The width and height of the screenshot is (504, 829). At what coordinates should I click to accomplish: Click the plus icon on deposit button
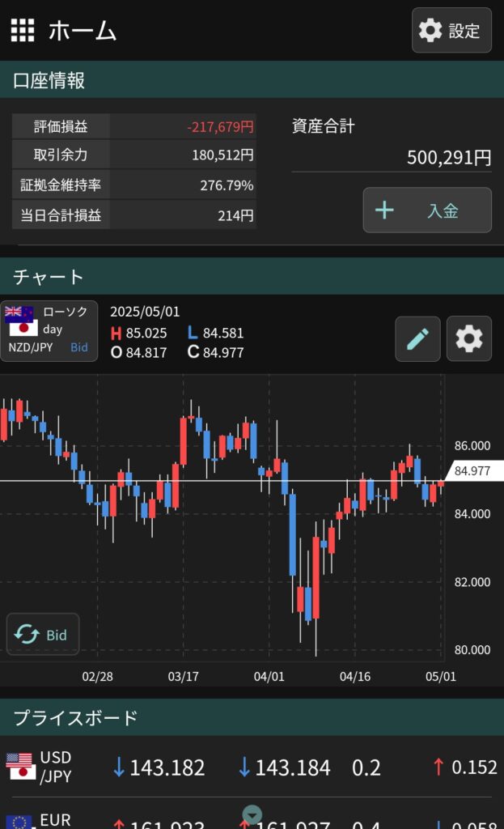pos(384,210)
